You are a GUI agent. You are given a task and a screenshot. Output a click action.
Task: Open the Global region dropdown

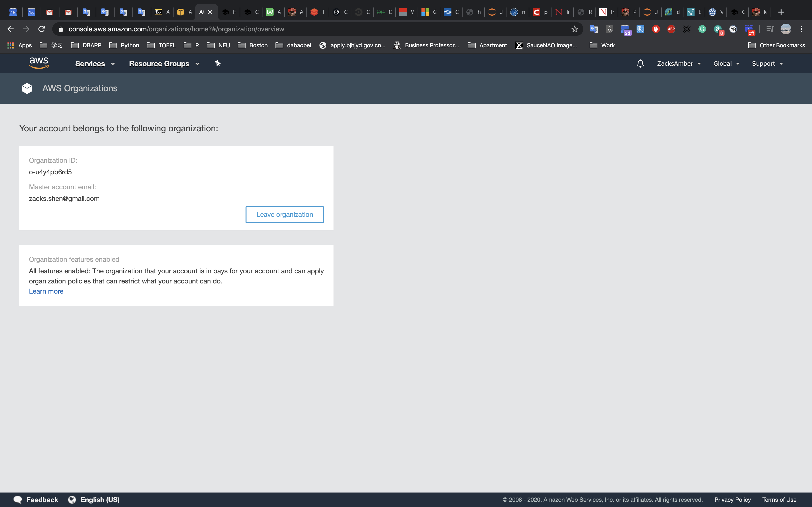pos(726,64)
